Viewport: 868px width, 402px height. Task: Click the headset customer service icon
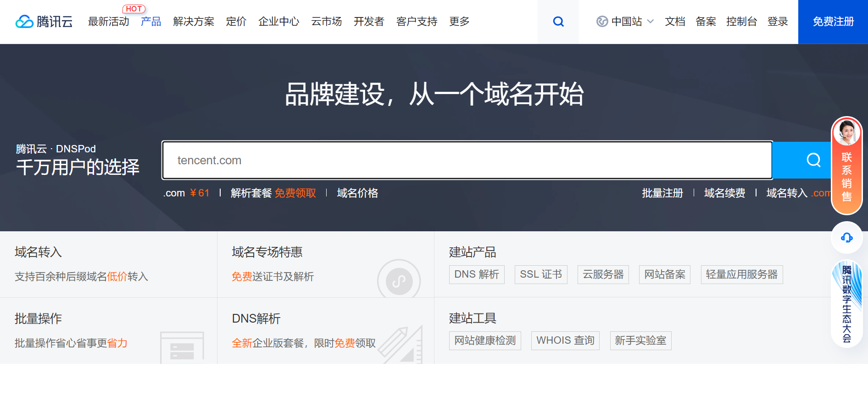coord(847,238)
